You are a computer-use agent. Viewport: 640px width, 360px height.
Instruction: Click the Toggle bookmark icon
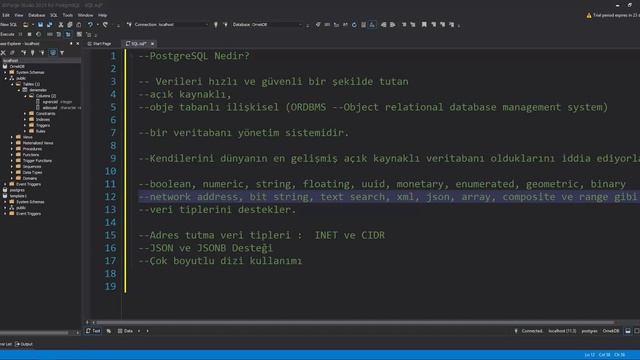(424, 25)
